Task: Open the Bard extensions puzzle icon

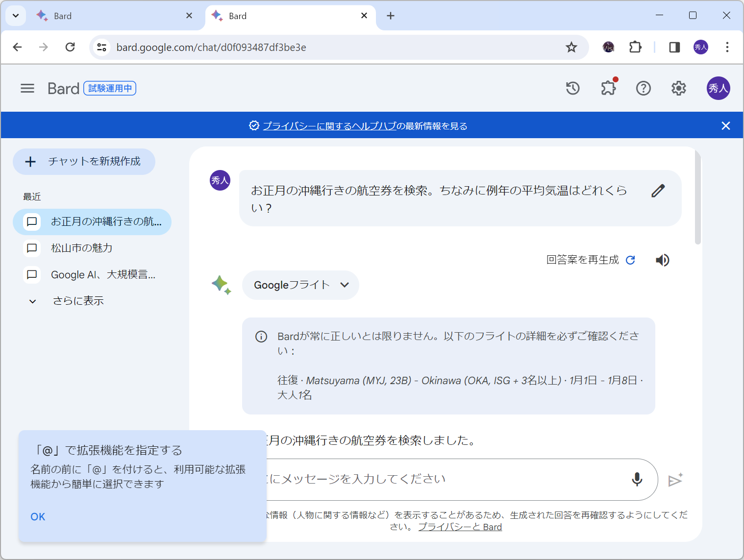Action: click(x=608, y=88)
